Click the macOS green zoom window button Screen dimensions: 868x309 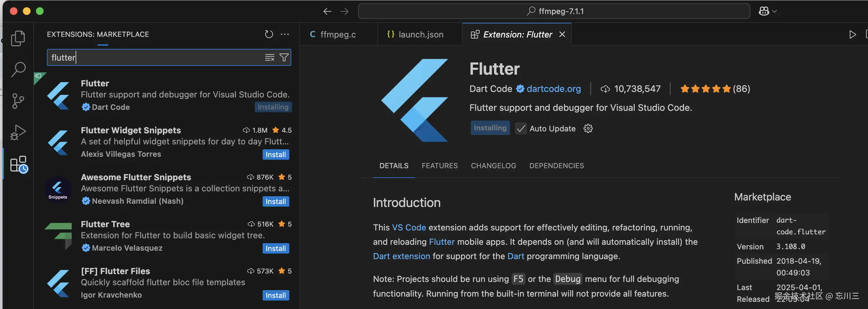(x=40, y=11)
